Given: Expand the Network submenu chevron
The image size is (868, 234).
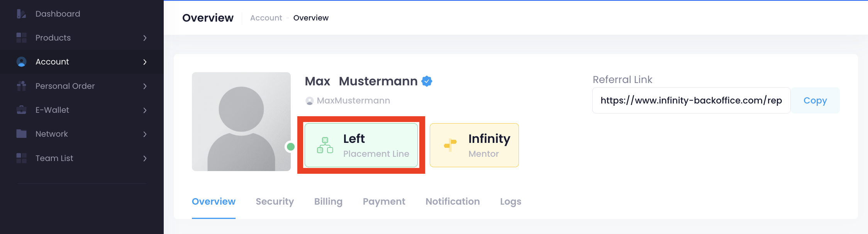Looking at the screenshot, I should [145, 134].
